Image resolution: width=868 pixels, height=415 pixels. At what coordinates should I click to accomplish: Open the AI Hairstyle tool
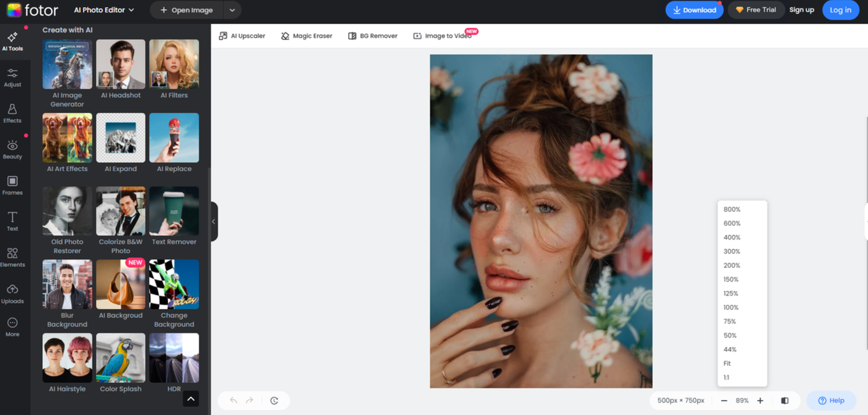tap(67, 363)
